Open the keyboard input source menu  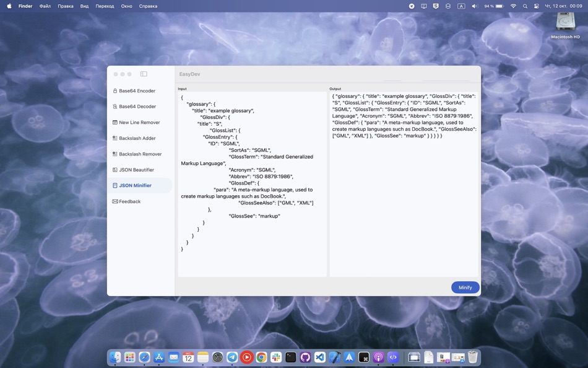(x=461, y=6)
